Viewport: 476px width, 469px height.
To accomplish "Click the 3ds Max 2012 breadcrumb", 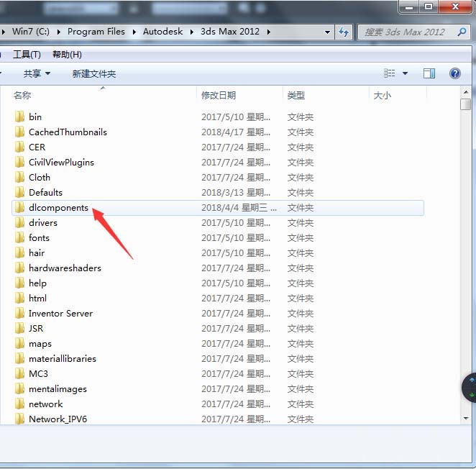I will pyautogui.click(x=230, y=32).
